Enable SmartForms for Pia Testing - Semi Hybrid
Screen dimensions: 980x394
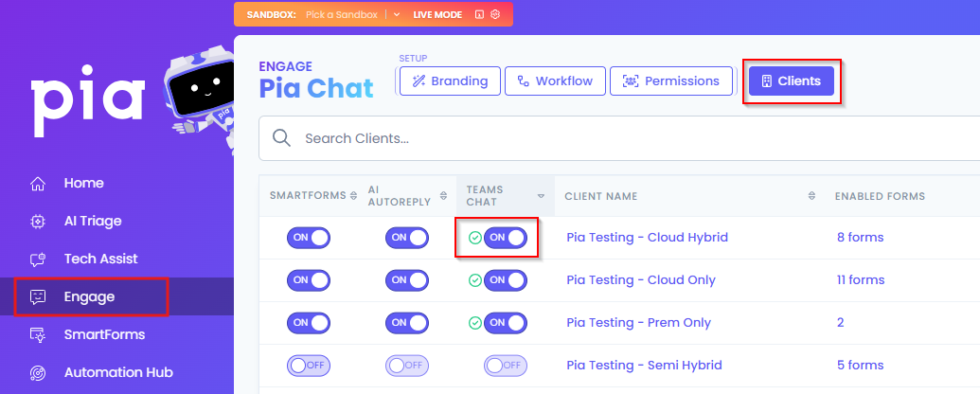point(309,366)
